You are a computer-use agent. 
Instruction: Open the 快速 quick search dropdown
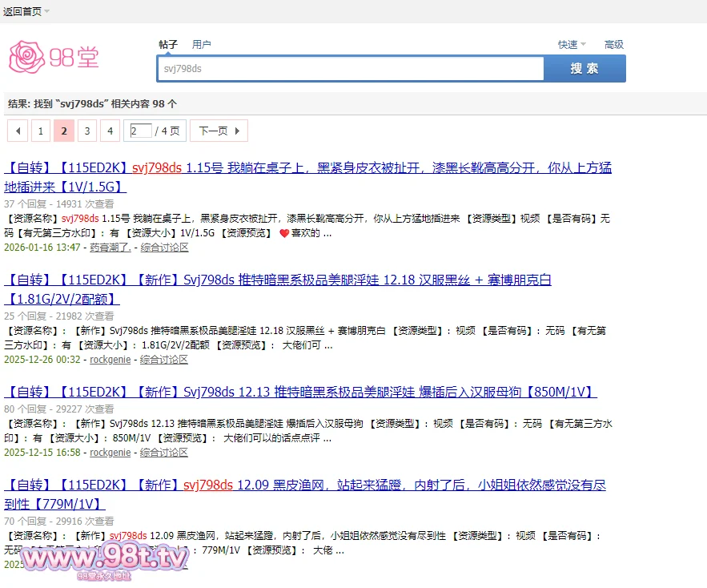(570, 44)
